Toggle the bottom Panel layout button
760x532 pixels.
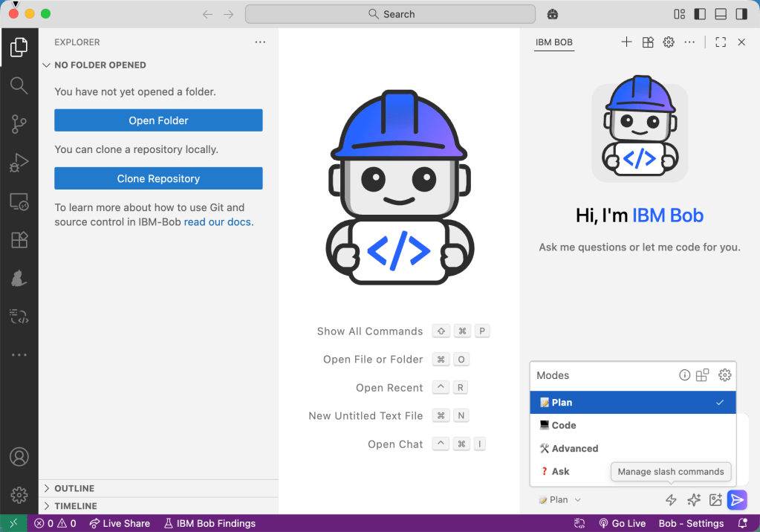click(x=721, y=14)
